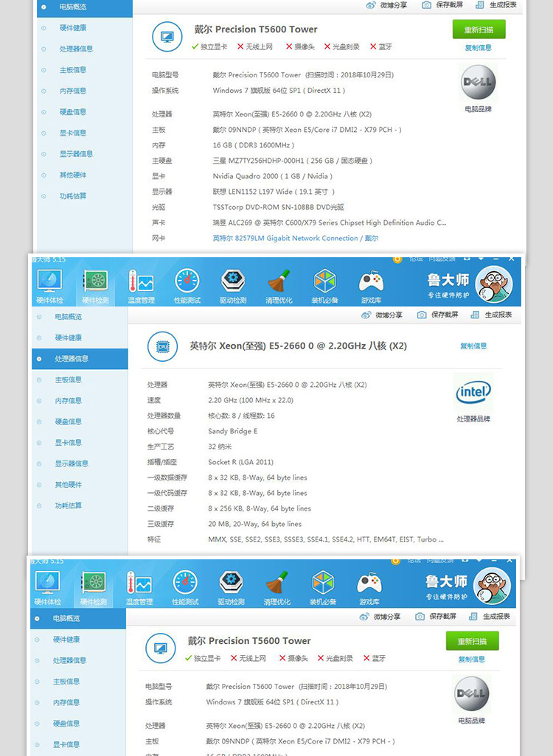Select 硬盘信息 in the top window sidebar
This screenshot has height=756, width=553.
click(x=85, y=112)
